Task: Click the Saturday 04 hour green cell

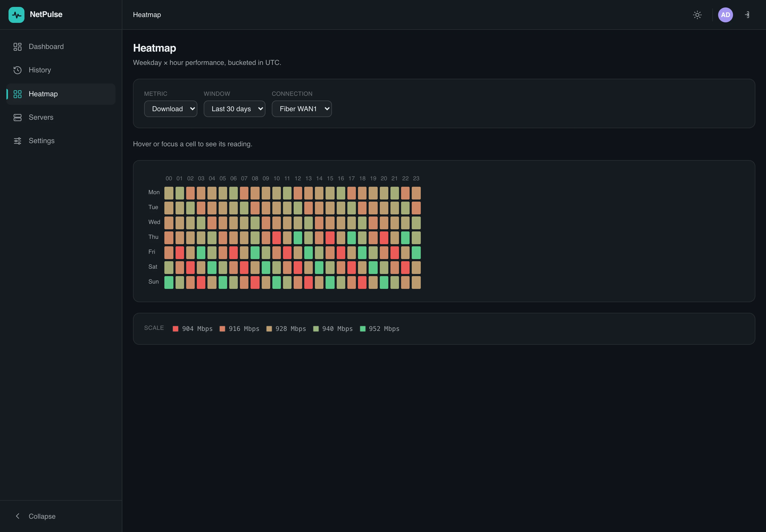Action: [x=212, y=268]
